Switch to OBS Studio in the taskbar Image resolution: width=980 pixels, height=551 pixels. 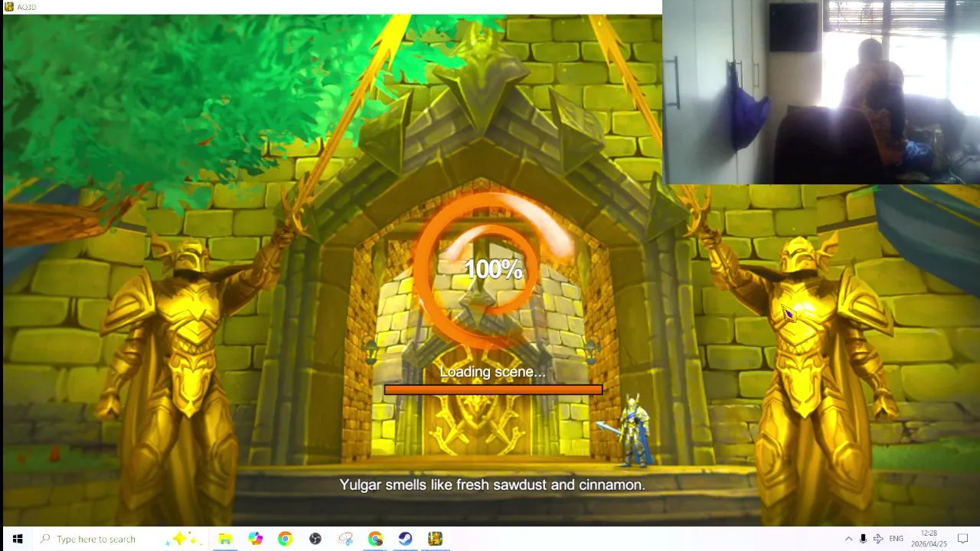coord(315,539)
